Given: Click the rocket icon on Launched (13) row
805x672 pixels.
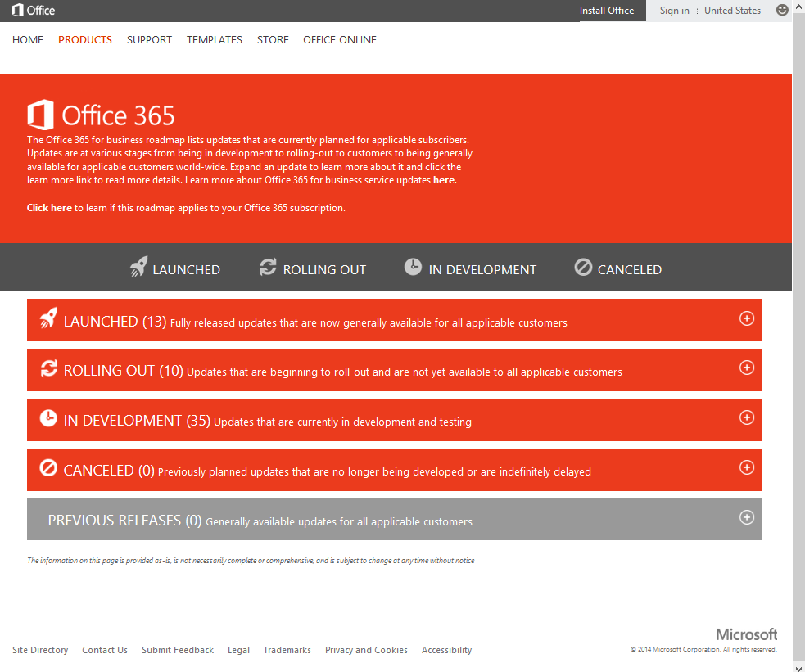Looking at the screenshot, I should pyautogui.click(x=48, y=318).
